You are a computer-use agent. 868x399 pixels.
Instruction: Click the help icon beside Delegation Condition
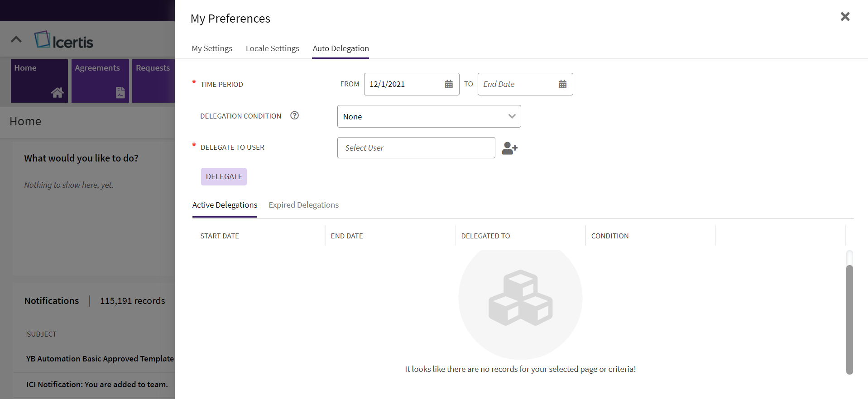click(294, 115)
